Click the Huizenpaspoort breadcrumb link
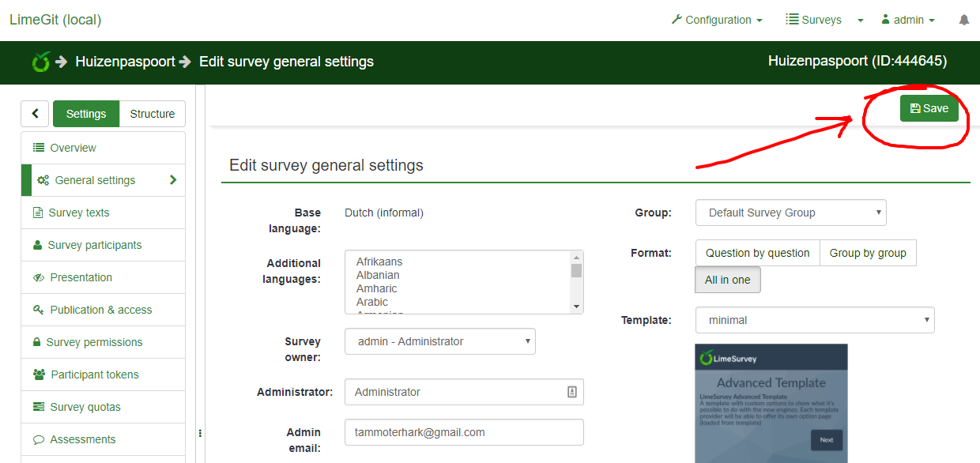This screenshot has height=463, width=980. click(125, 62)
